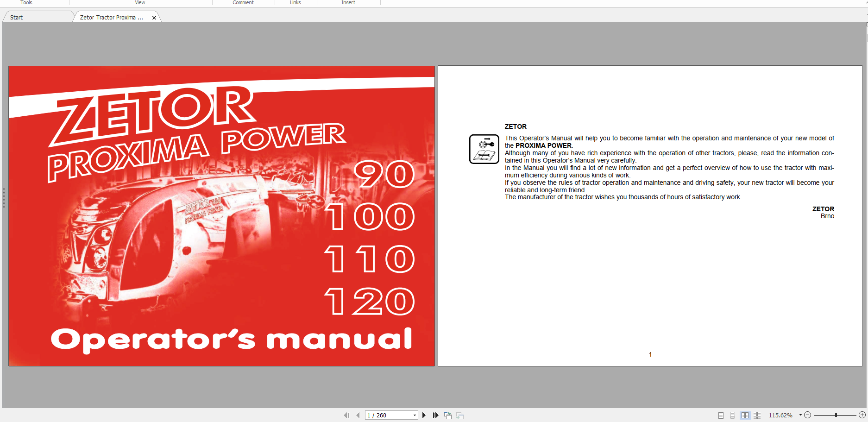Open the page number dropdown
The width and height of the screenshot is (868, 422).
click(415, 416)
